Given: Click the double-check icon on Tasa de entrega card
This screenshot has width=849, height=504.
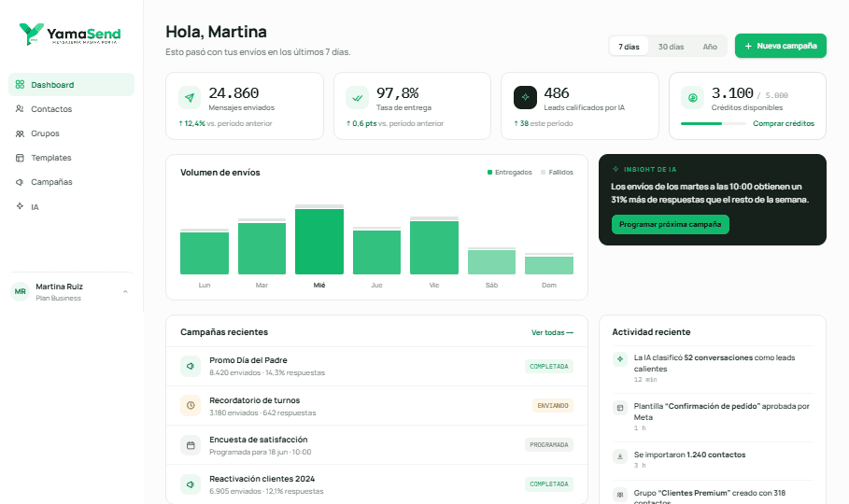Looking at the screenshot, I should (x=358, y=98).
